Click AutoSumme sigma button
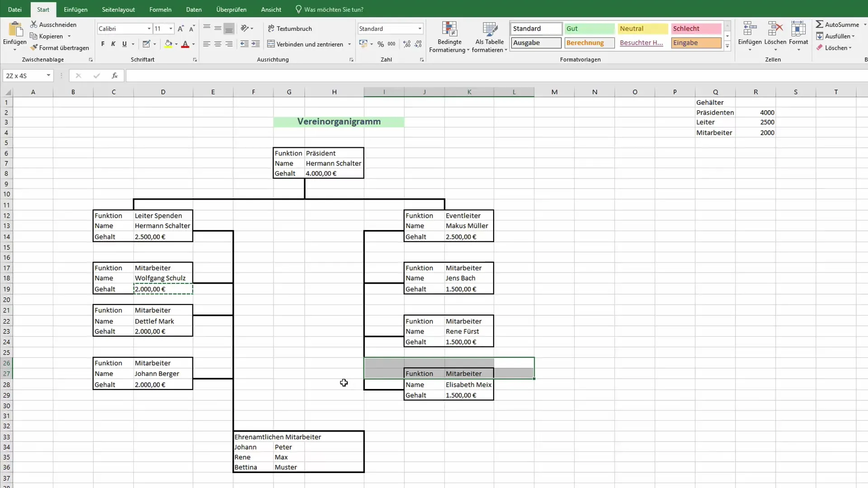Screen dimensions: 868x488 pyautogui.click(x=837, y=24)
